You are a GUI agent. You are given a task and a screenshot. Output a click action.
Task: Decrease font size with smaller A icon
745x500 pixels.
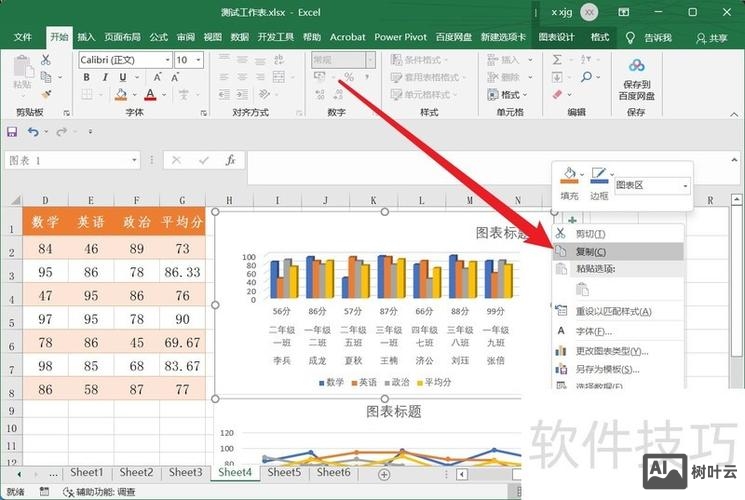pyautogui.click(x=175, y=77)
